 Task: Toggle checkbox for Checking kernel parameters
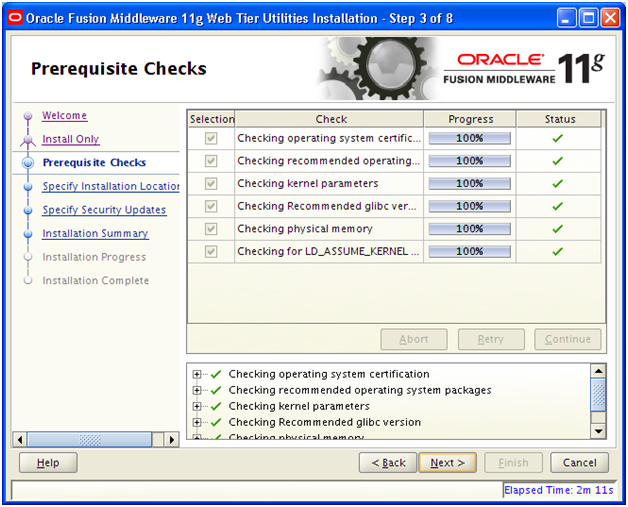coord(211,184)
